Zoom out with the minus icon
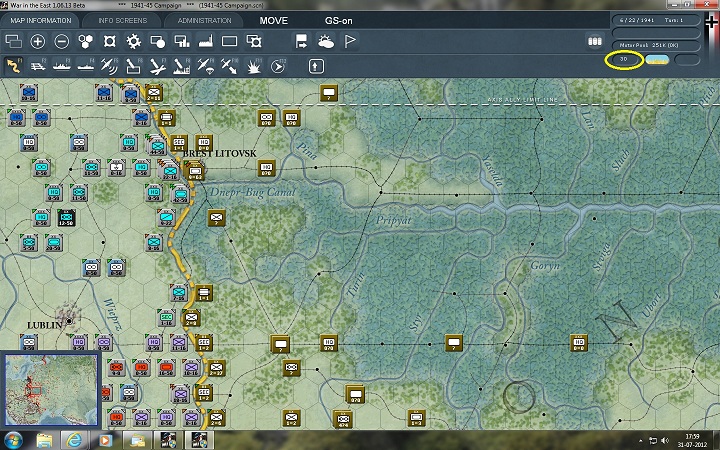720x450 pixels. [62, 42]
